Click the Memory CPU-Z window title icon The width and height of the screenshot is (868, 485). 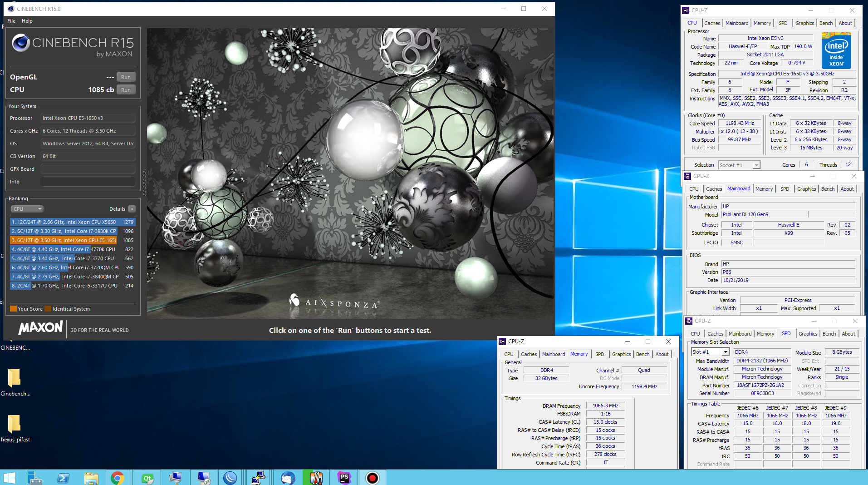[x=502, y=341]
